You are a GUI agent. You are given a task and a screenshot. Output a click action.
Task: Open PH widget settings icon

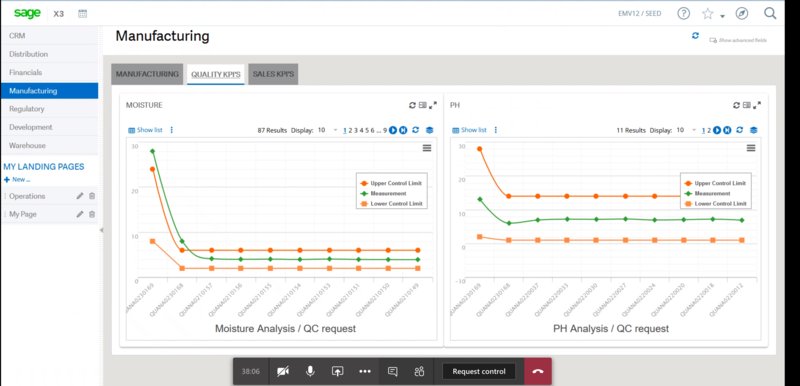click(746, 105)
